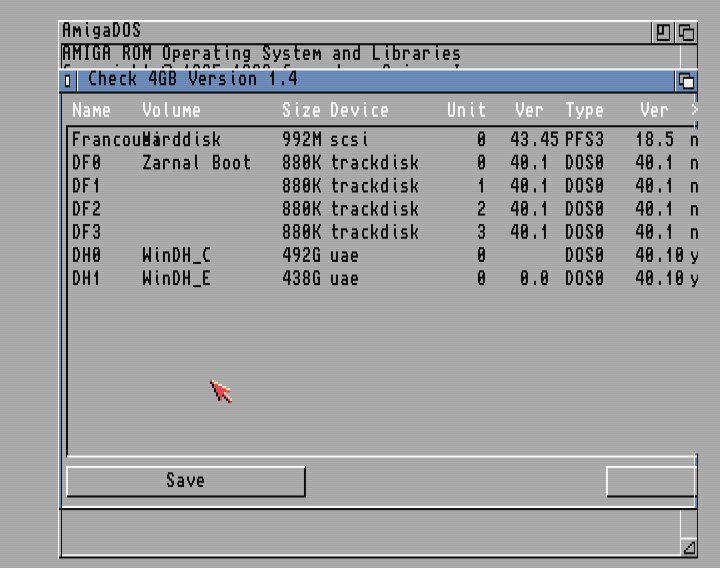This screenshot has width=720, height=568.
Task: Click the 992M size value
Action: click(x=302, y=139)
